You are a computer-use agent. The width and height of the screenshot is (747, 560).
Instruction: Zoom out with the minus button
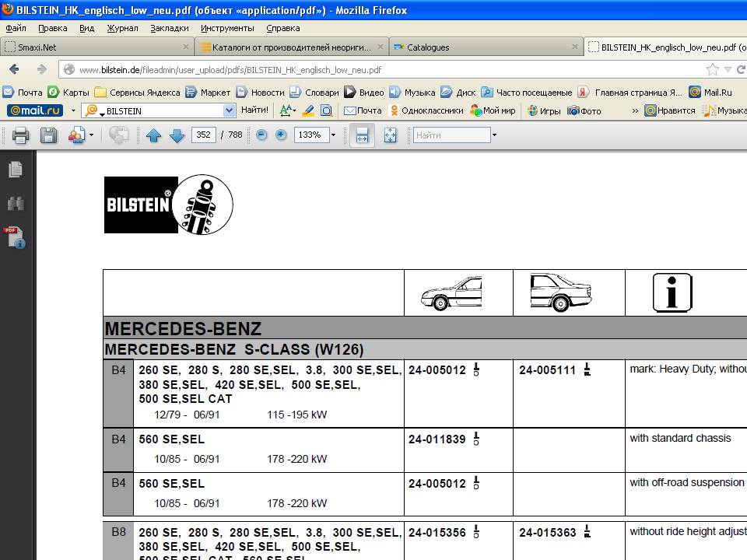(x=261, y=135)
